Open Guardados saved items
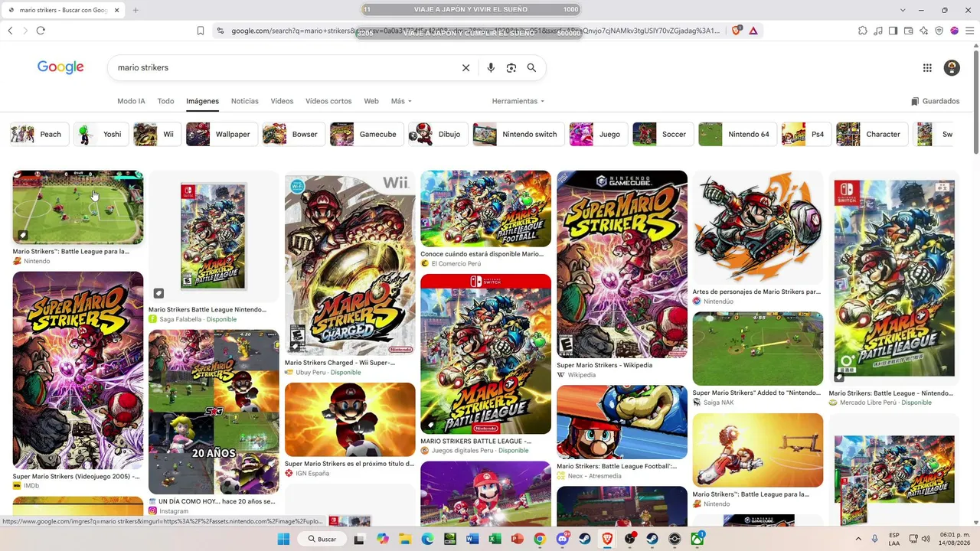The image size is (980, 551). click(935, 101)
